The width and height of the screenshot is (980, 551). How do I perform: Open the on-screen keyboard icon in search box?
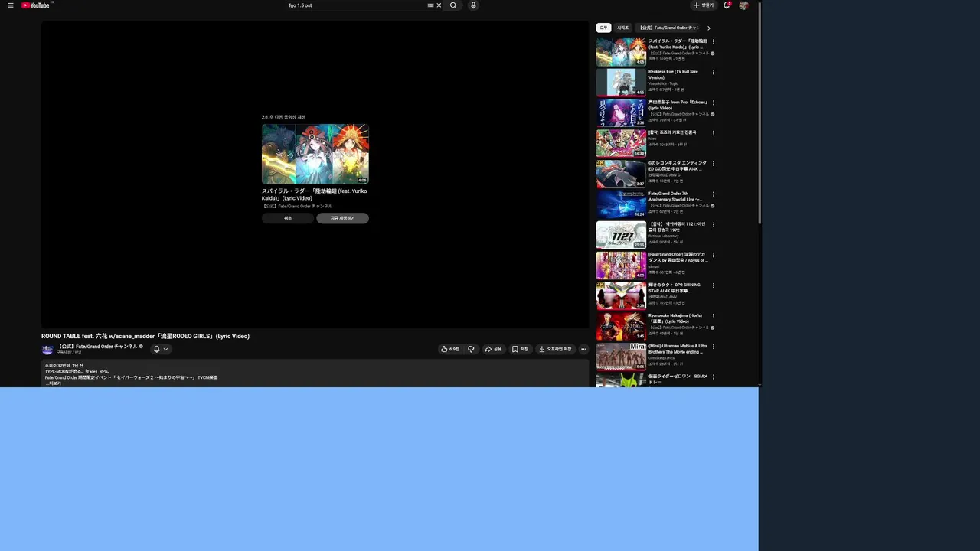(431, 5)
